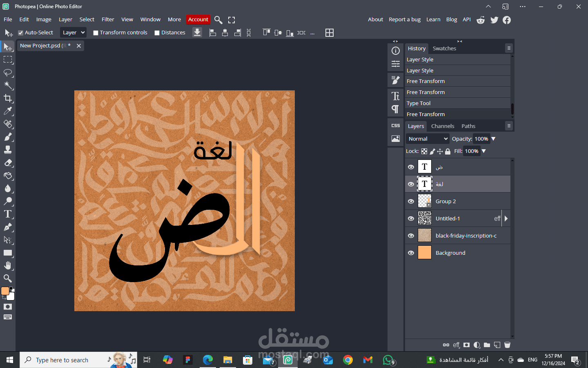Choose the Eyedropper tool
This screenshot has height=368, width=588.
pos(8,111)
